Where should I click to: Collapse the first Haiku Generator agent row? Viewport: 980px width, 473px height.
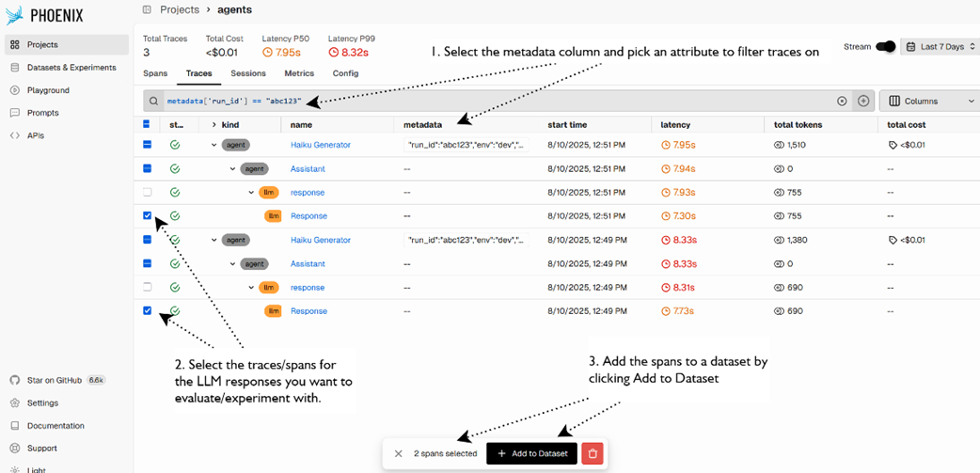click(x=214, y=145)
